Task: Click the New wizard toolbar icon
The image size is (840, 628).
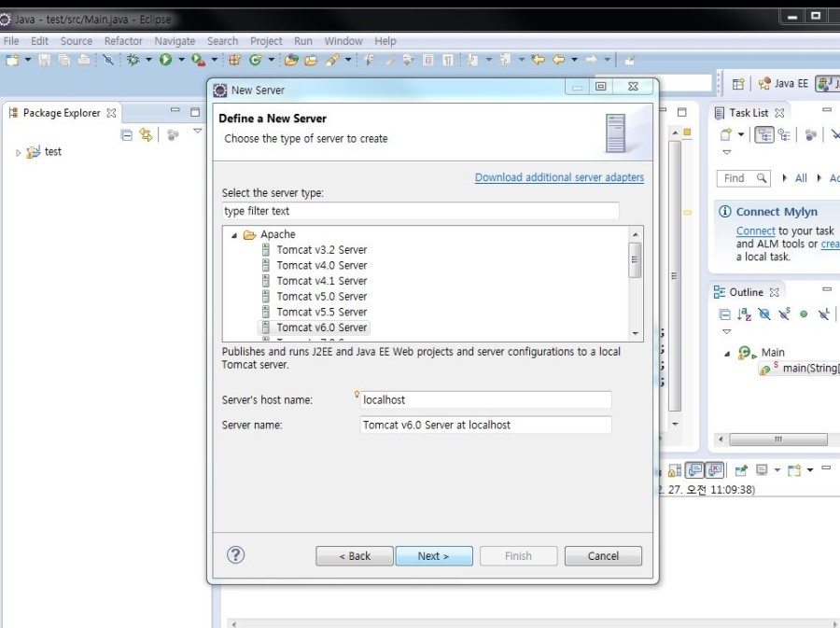Action: [x=12, y=60]
